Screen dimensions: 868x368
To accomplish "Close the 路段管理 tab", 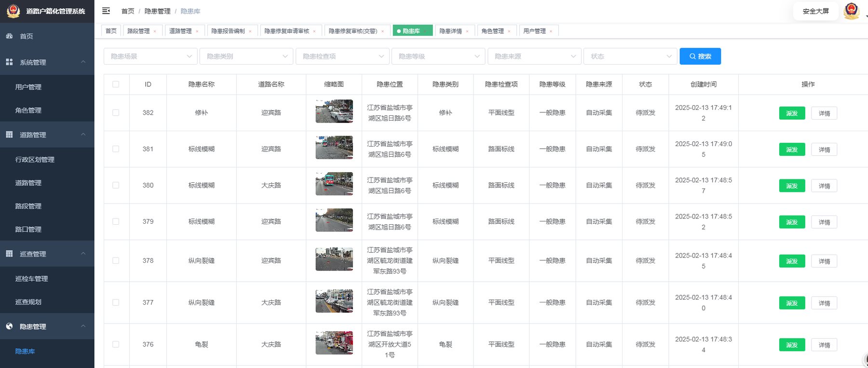I will [155, 31].
